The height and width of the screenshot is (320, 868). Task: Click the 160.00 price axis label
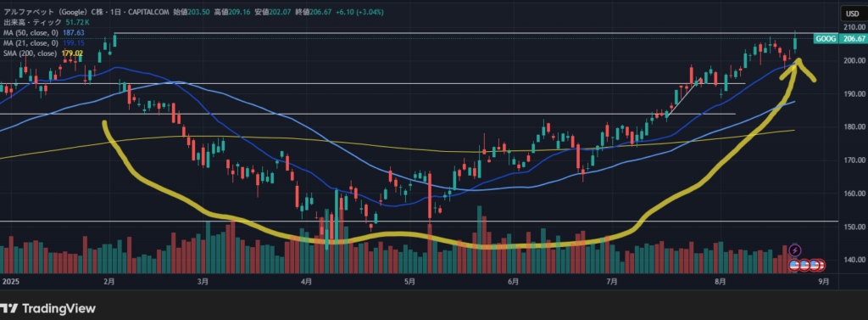click(x=854, y=194)
